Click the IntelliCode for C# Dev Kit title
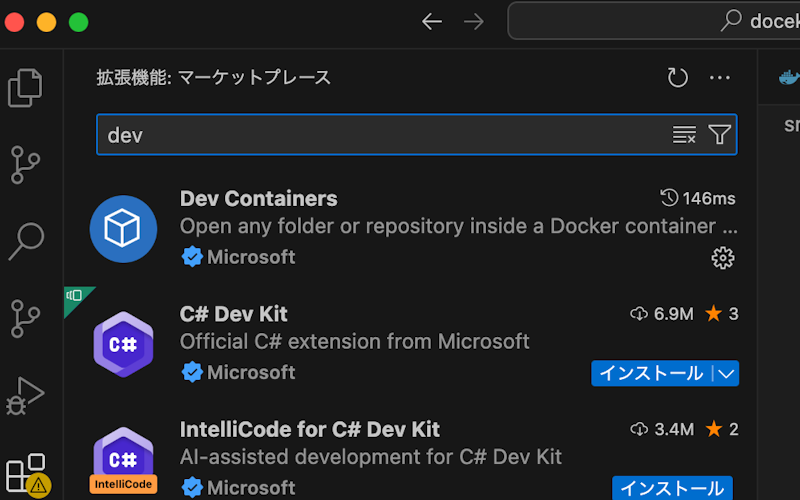This screenshot has height=500, width=800. tap(310, 429)
